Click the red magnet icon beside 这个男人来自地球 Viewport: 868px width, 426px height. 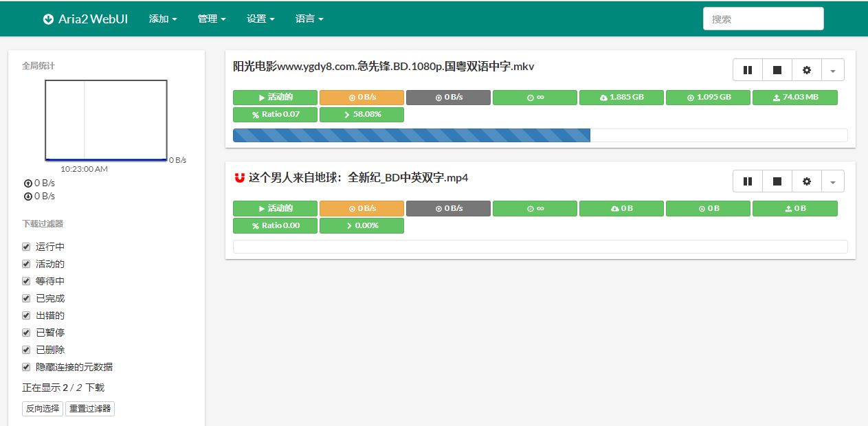tap(239, 177)
